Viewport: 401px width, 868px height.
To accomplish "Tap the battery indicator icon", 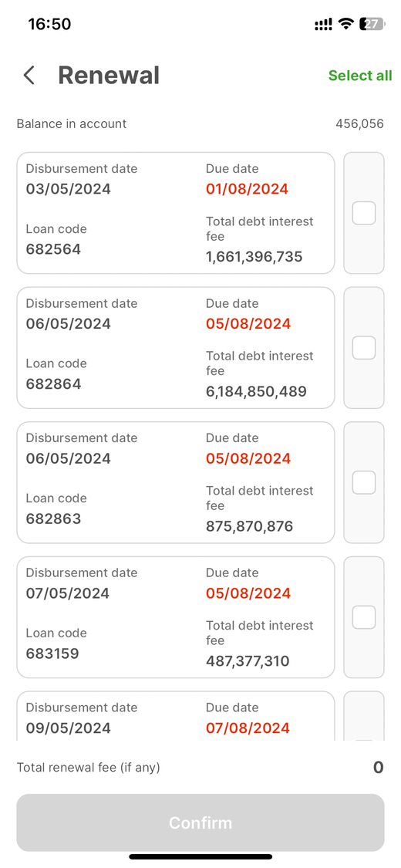I will pyautogui.click(x=372, y=24).
